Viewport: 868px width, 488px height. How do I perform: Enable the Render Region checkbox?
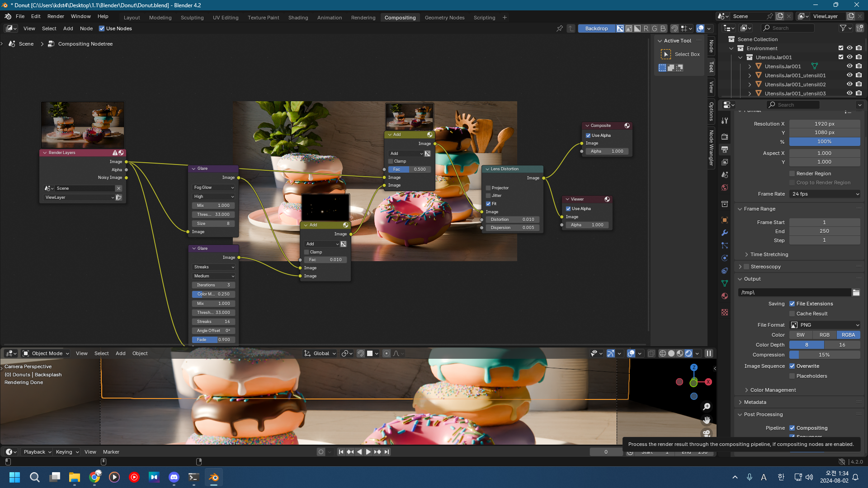click(x=792, y=174)
